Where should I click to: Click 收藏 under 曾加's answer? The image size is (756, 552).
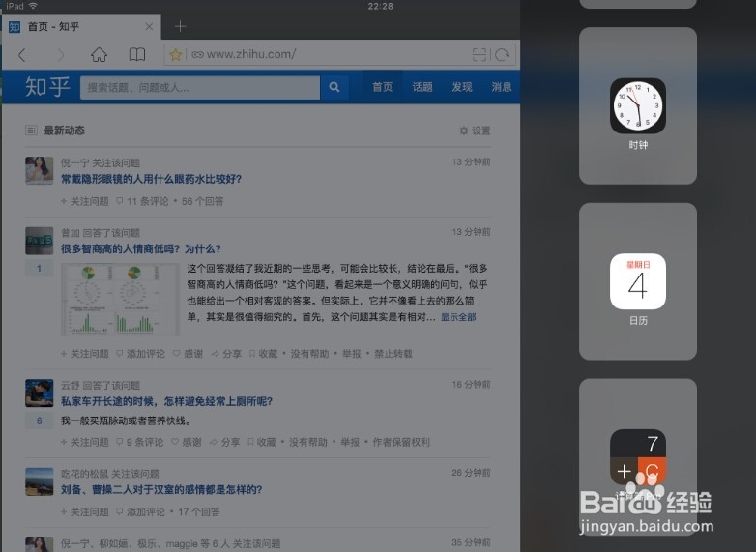(263, 354)
